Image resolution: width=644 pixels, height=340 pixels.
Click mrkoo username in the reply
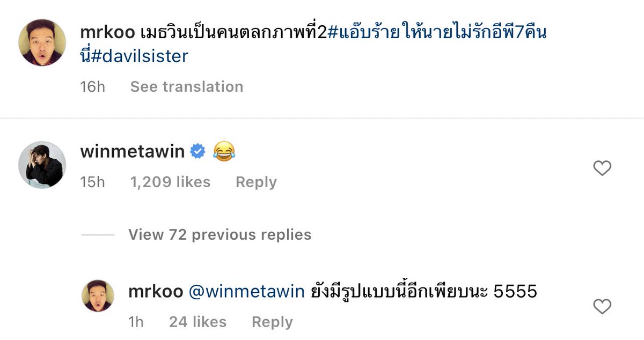155,292
